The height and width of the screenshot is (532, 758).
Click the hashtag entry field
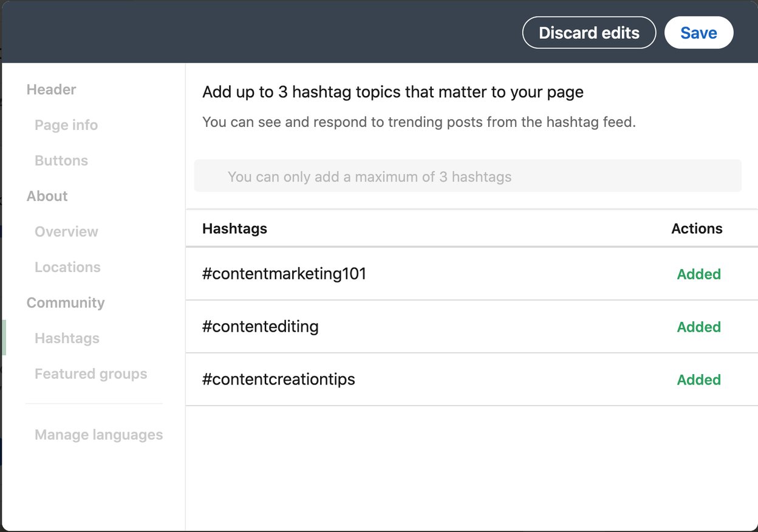468,177
